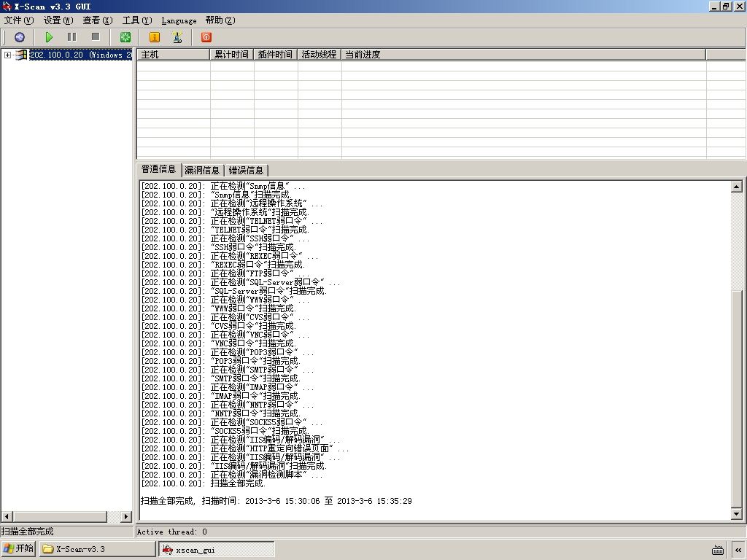Click the log line “SOCKS5弱口令”扫描完成

pyautogui.click(x=225, y=431)
